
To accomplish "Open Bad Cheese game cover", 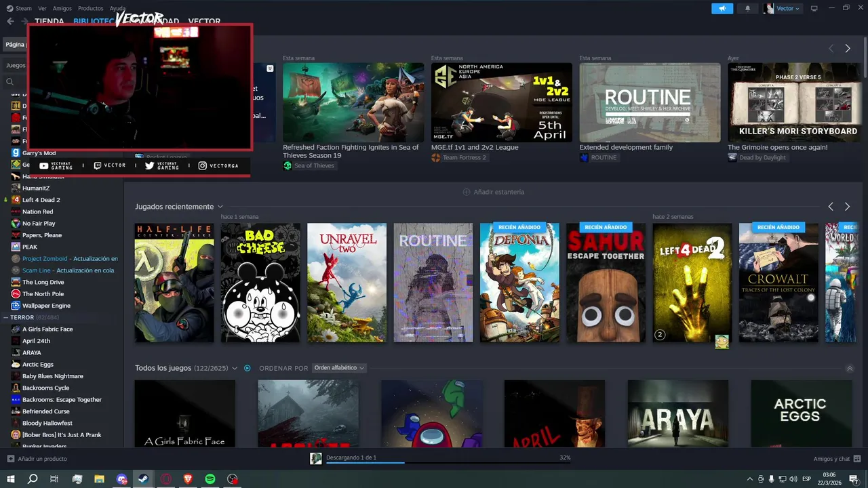I will [260, 283].
